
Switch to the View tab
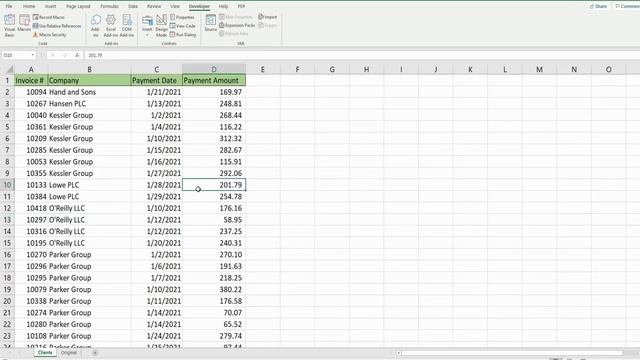[175, 6]
